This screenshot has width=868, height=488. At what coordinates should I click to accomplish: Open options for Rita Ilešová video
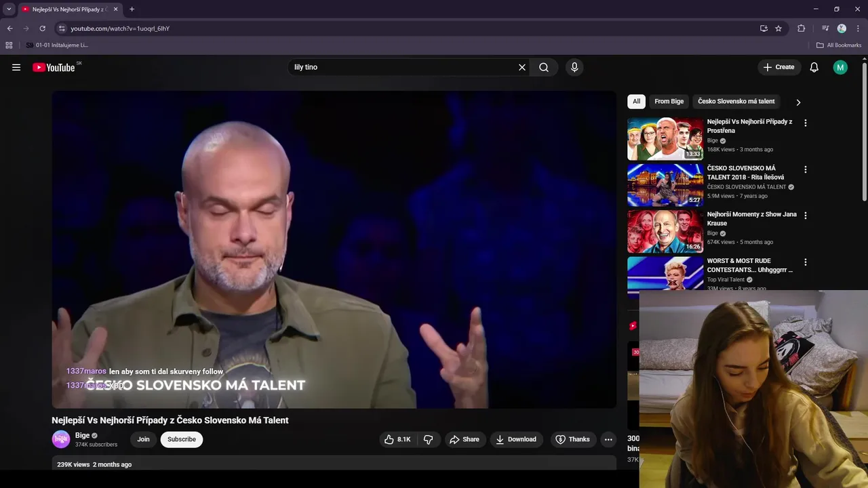(x=806, y=169)
